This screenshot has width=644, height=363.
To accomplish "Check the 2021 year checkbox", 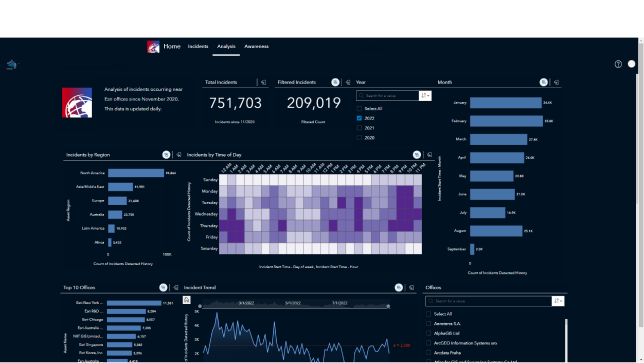I will click(x=359, y=128).
